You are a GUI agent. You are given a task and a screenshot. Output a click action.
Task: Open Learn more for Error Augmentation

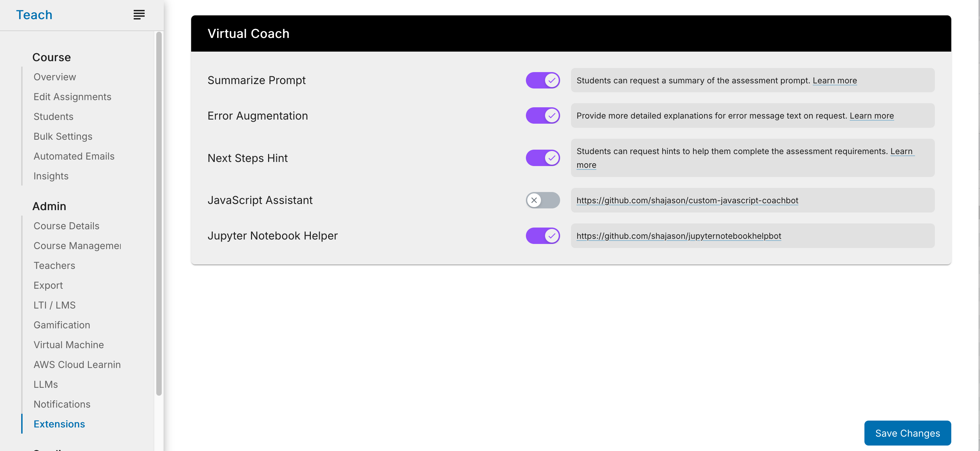(x=872, y=115)
